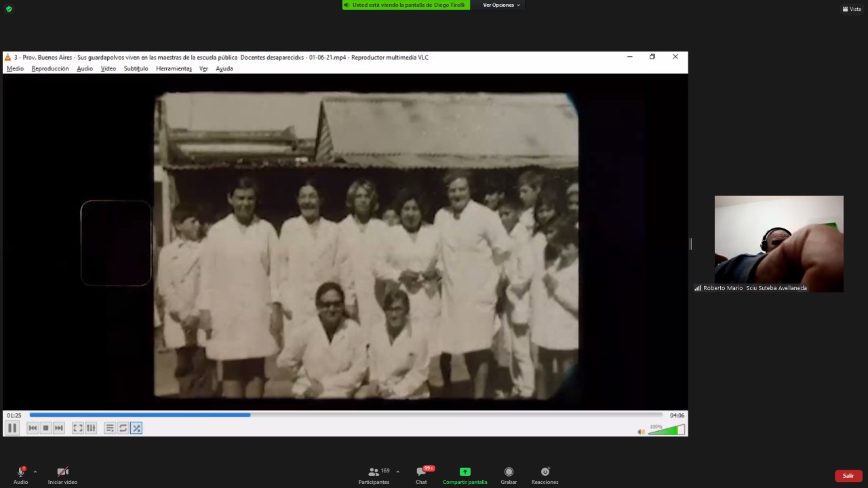The width and height of the screenshot is (868, 488).
Task: Toggle VLC loop repeat mode
Action: click(x=123, y=428)
